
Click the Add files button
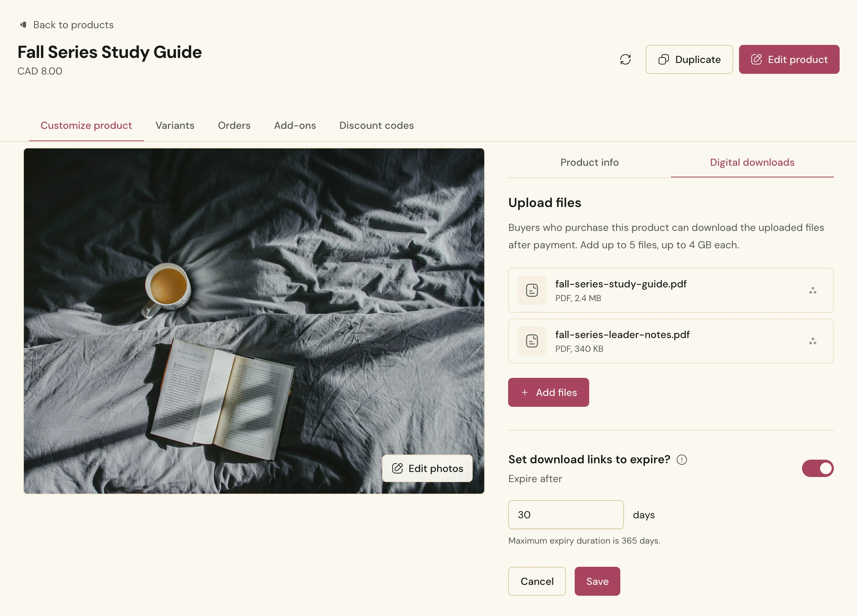click(548, 392)
